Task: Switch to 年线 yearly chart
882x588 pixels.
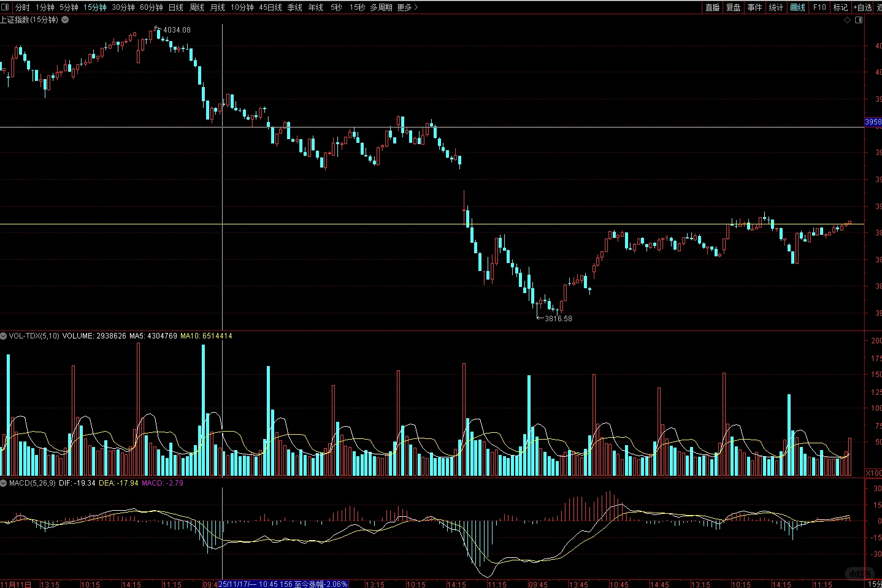Action: [x=316, y=7]
